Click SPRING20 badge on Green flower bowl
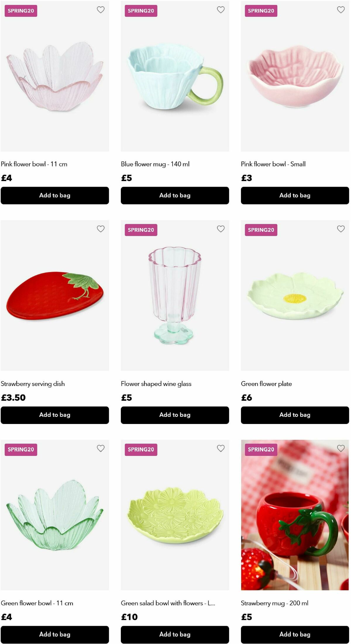This screenshot has height=644, width=351. 21,449
